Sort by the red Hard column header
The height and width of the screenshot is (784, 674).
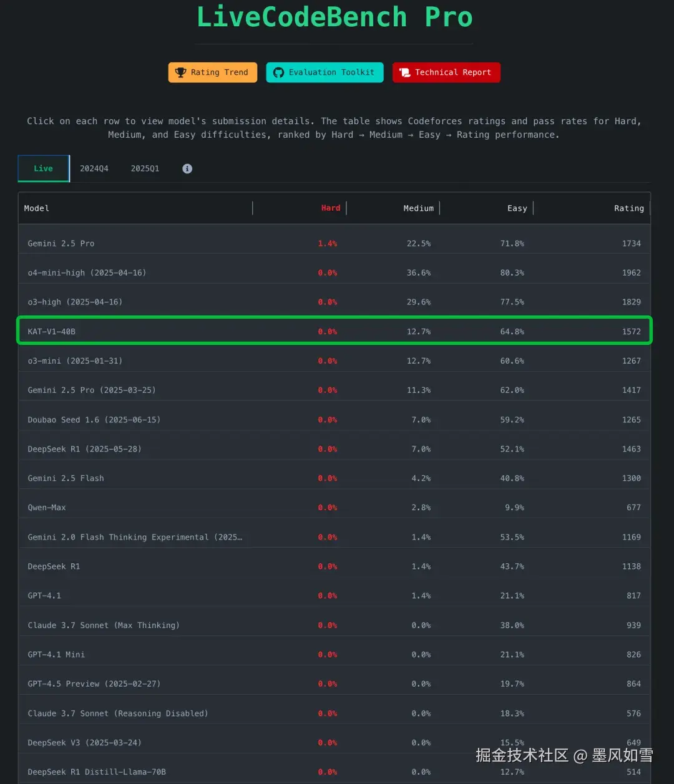point(331,208)
